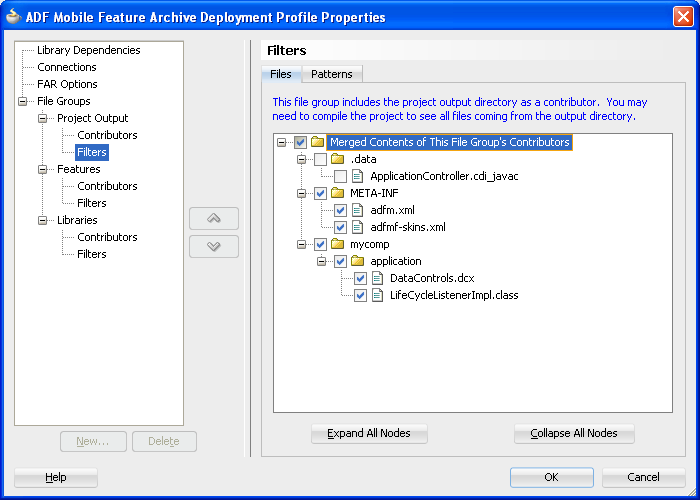
Task: Collapse the Features tree node
Action: point(42,170)
